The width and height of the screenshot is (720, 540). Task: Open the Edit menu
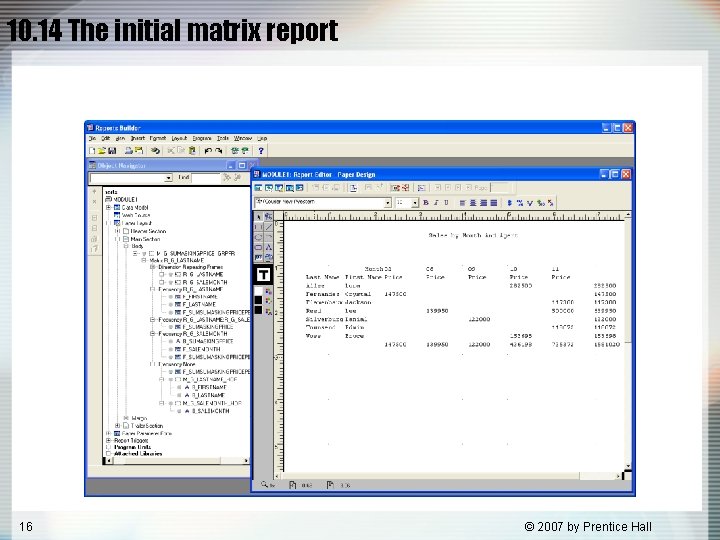(106, 138)
